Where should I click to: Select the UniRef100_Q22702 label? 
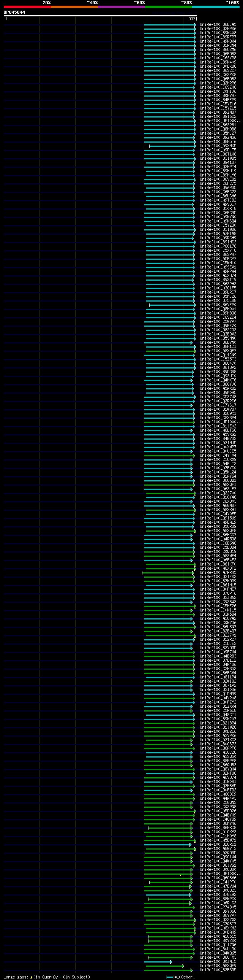click(x=218, y=920)
